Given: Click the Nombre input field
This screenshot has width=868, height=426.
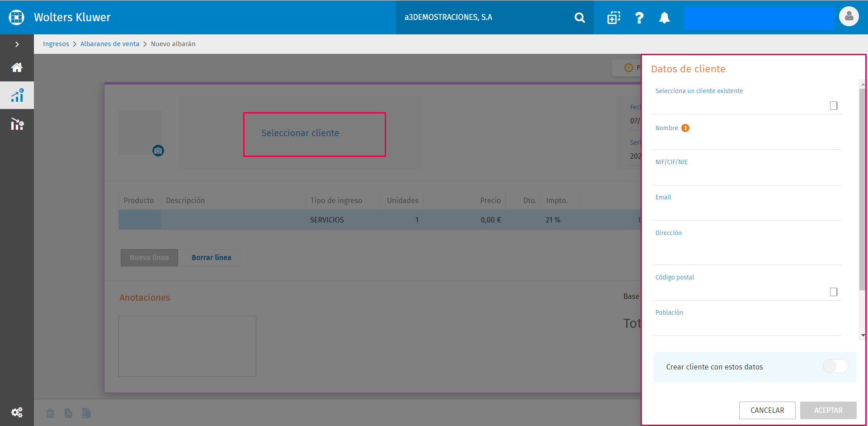Looking at the screenshot, I should [747, 142].
